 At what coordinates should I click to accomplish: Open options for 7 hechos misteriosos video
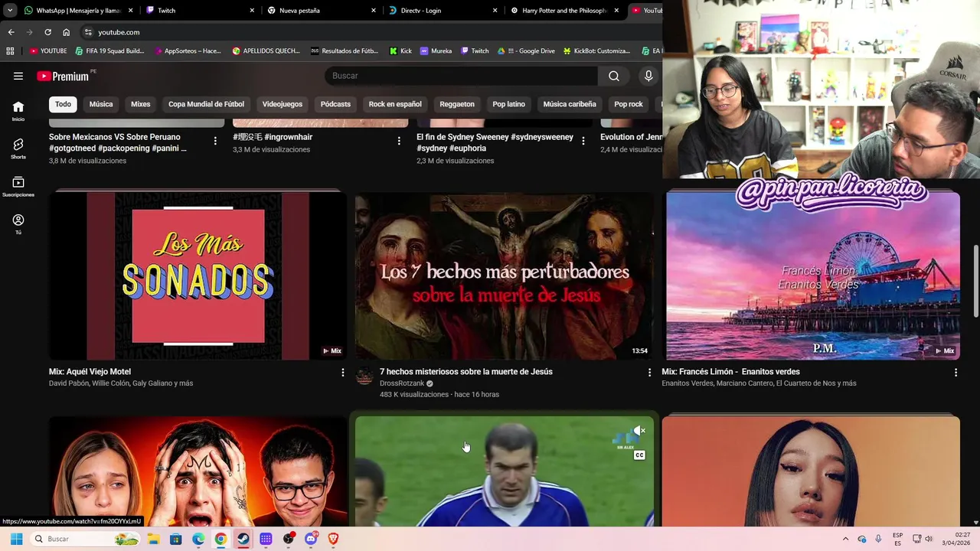(649, 373)
